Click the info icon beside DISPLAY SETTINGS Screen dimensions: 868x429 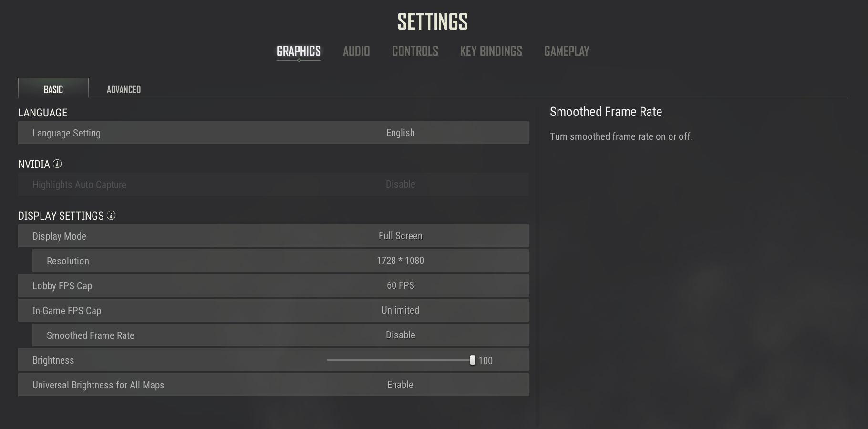(112, 216)
